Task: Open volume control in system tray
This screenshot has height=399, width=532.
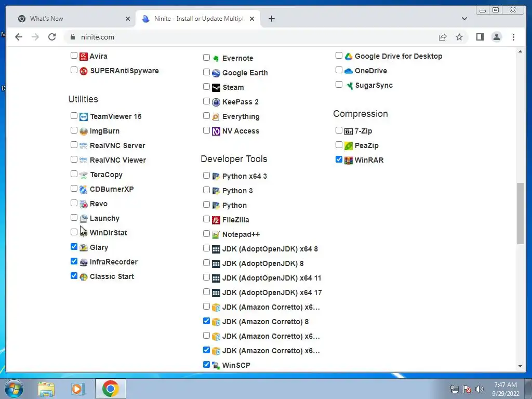Action: 480,389
